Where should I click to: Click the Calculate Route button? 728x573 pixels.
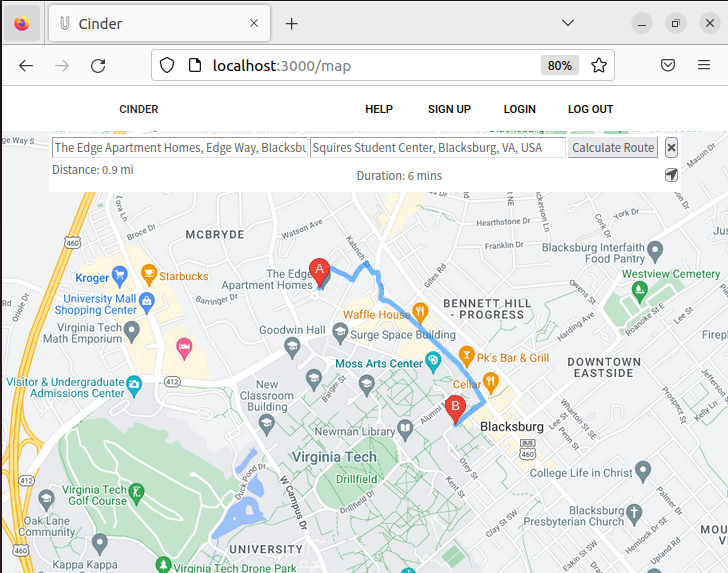click(613, 148)
